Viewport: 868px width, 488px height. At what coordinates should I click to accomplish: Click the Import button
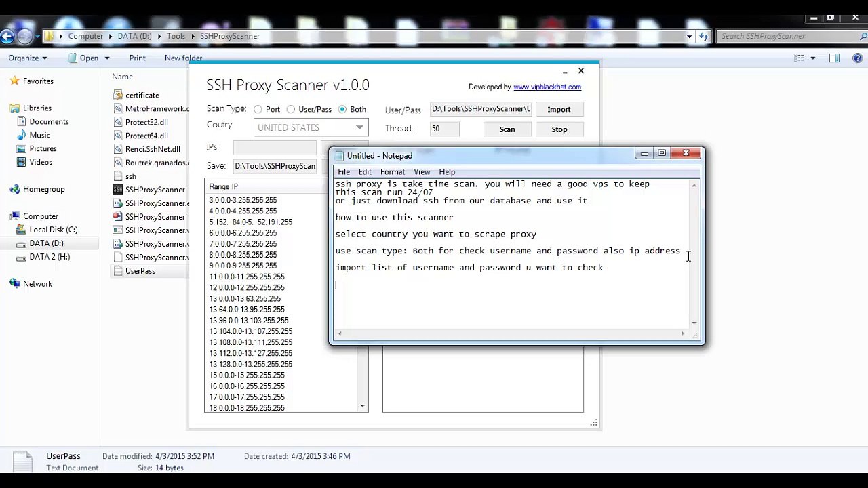click(x=559, y=109)
